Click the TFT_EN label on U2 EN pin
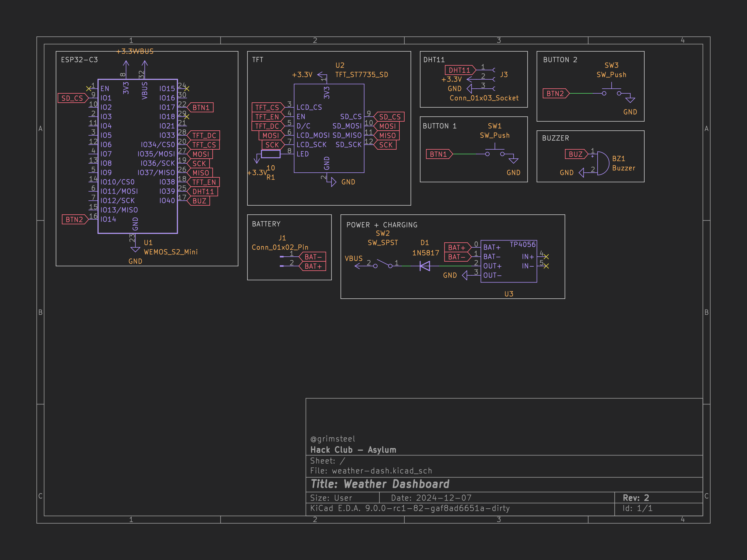The image size is (747, 560). point(268,117)
